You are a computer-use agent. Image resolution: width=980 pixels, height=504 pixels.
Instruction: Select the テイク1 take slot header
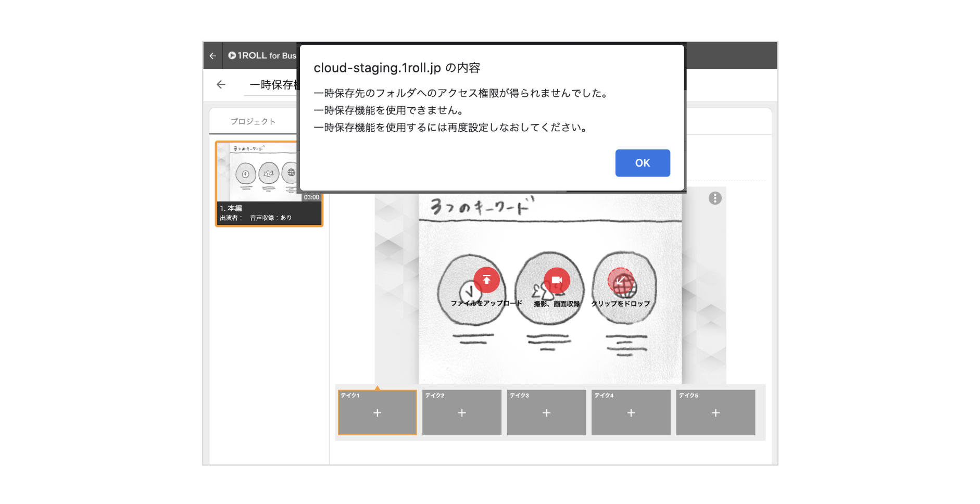[349, 396]
